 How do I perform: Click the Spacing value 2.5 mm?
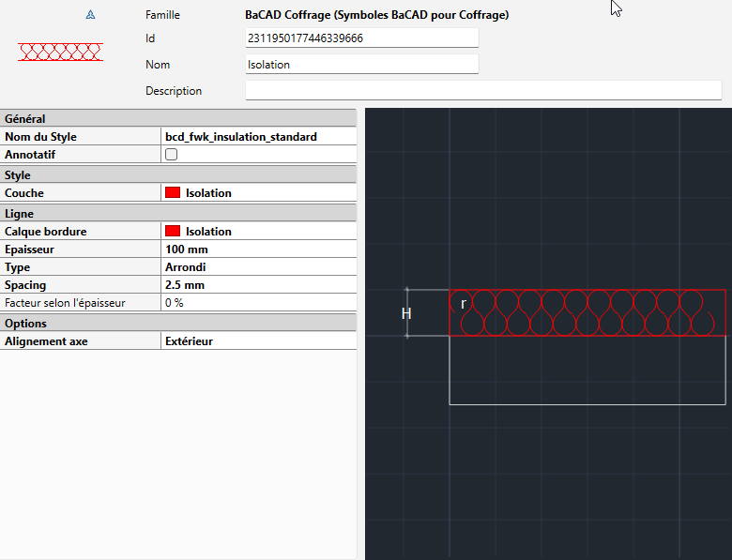tap(259, 284)
